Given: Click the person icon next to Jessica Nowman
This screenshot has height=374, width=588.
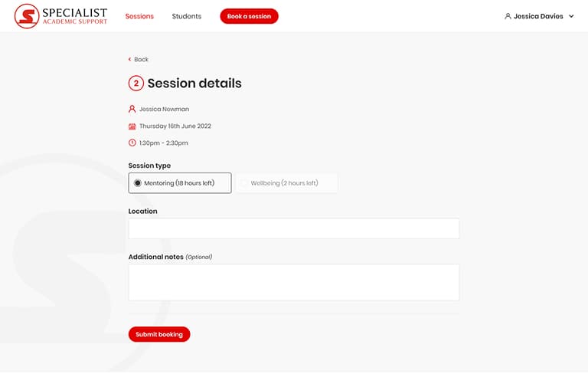Looking at the screenshot, I should [132, 109].
